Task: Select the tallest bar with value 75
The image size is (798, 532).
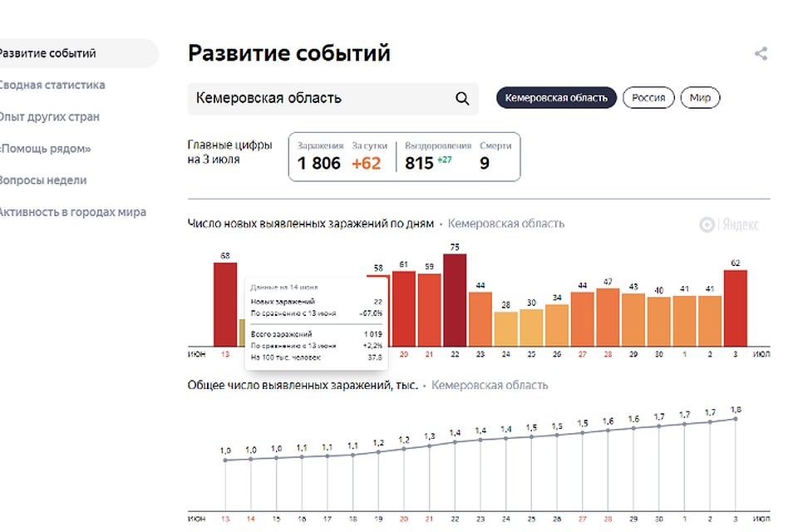Action: point(455,300)
